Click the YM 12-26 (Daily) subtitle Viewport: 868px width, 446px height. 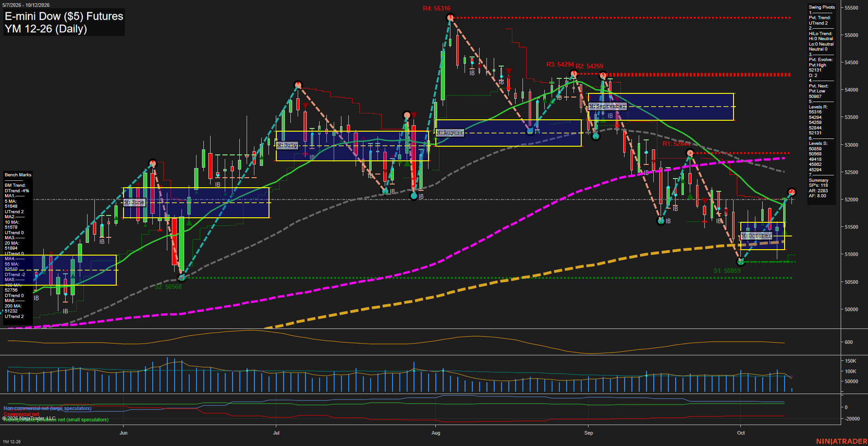tap(46, 29)
